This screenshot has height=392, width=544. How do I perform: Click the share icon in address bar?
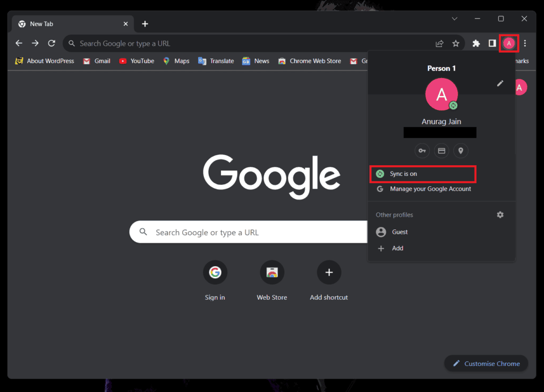(439, 43)
